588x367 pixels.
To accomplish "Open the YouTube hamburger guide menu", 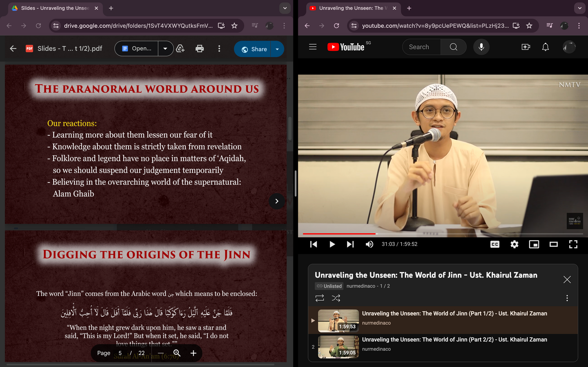I will (313, 47).
